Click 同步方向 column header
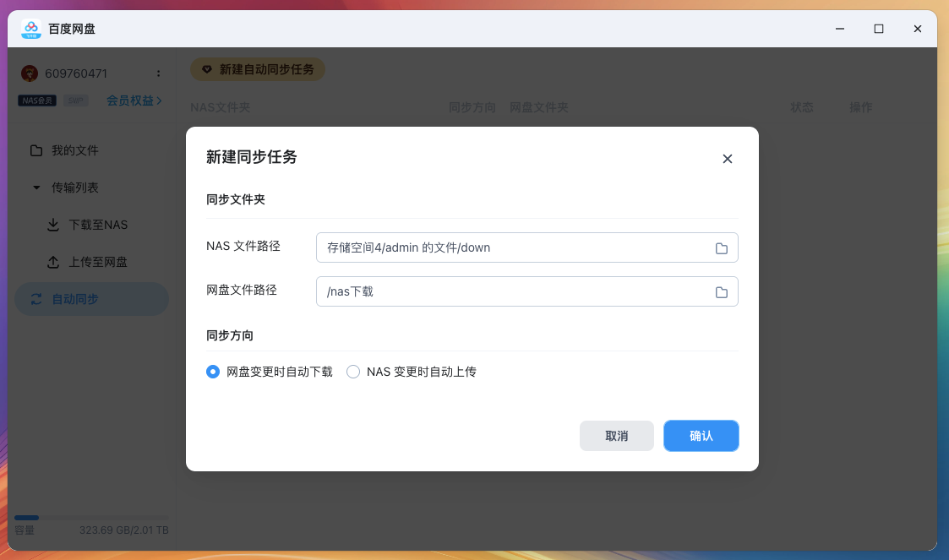This screenshot has width=949, height=560. point(472,107)
